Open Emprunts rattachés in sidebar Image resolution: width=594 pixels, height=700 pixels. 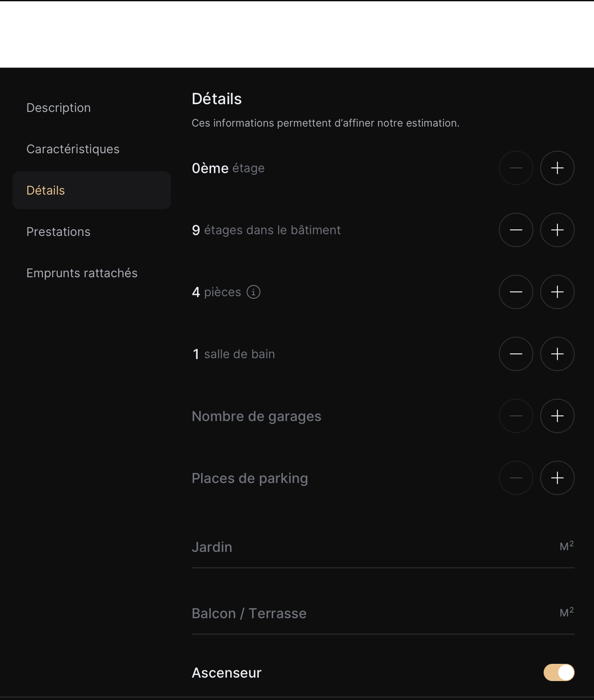click(x=82, y=273)
